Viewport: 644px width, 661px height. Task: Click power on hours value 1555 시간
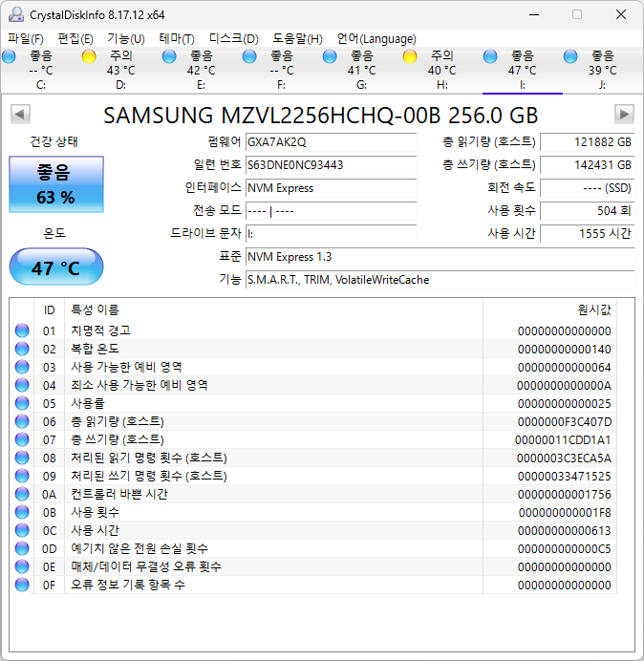pos(587,234)
